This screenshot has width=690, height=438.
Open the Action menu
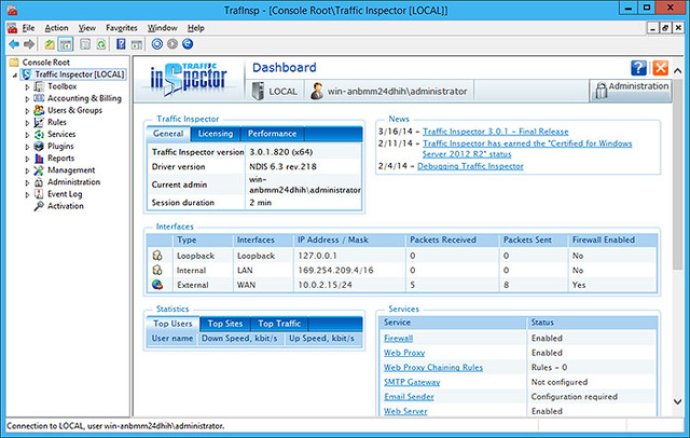coord(56,28)
